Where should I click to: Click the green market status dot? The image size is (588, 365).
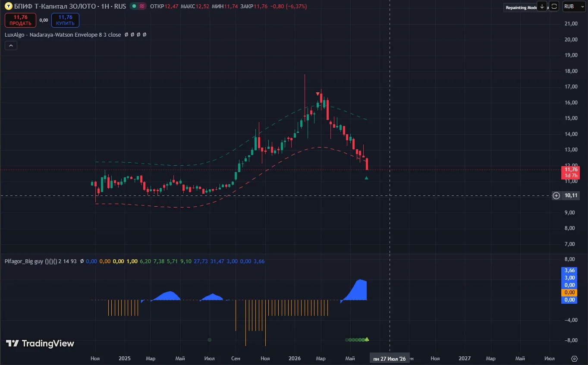(x=134, y=6)
